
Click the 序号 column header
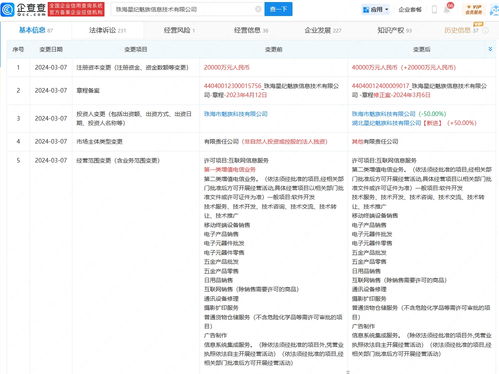click(18, 49)
